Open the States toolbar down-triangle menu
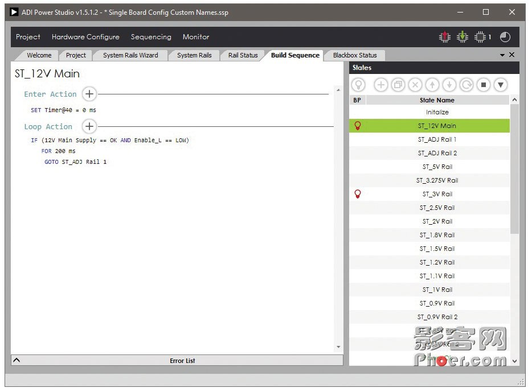Image resolution: width=532 pixels, height=392 pixels. tap(501, 85)
